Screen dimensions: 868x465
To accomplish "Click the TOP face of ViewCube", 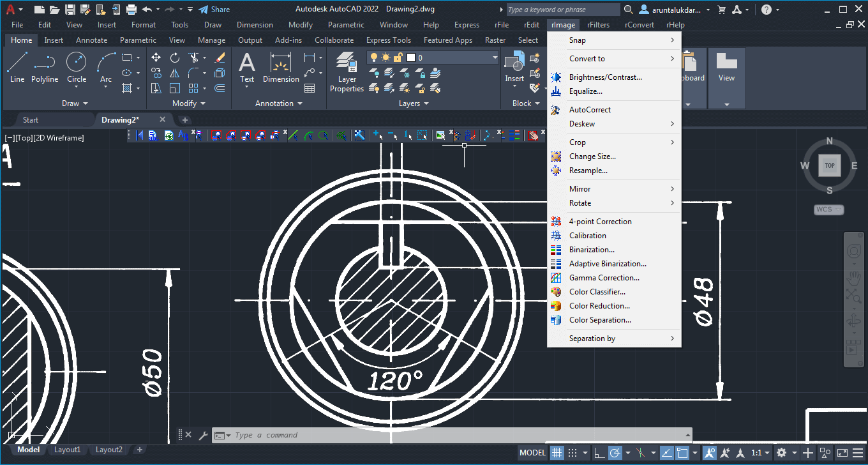I will [x=829, y=165].
